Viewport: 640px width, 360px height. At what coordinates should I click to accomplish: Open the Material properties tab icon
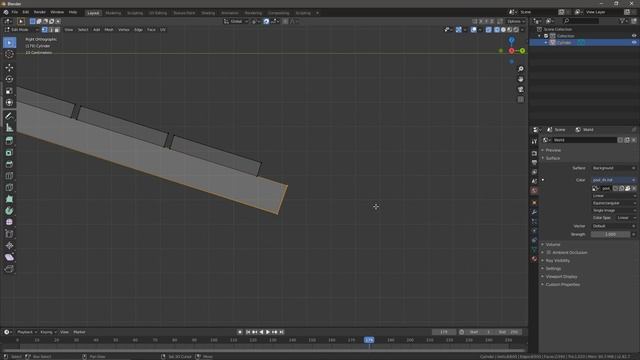click(x=534, y=259)
